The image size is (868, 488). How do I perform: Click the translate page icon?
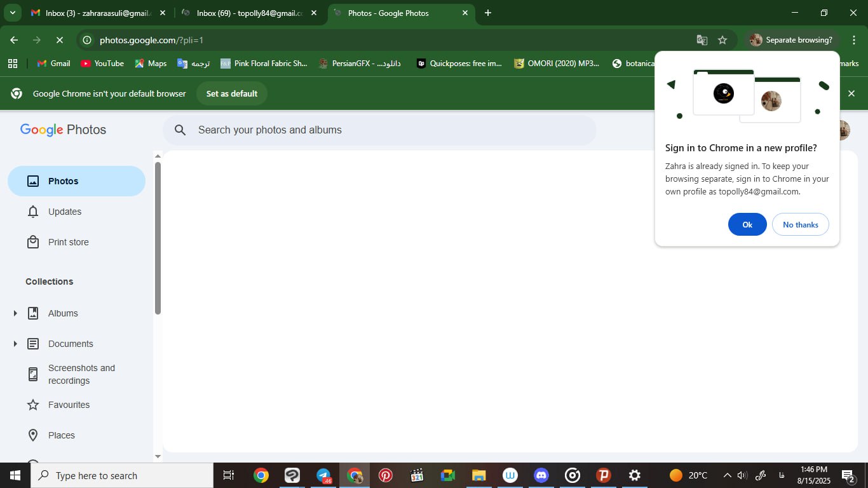[702, 40]
